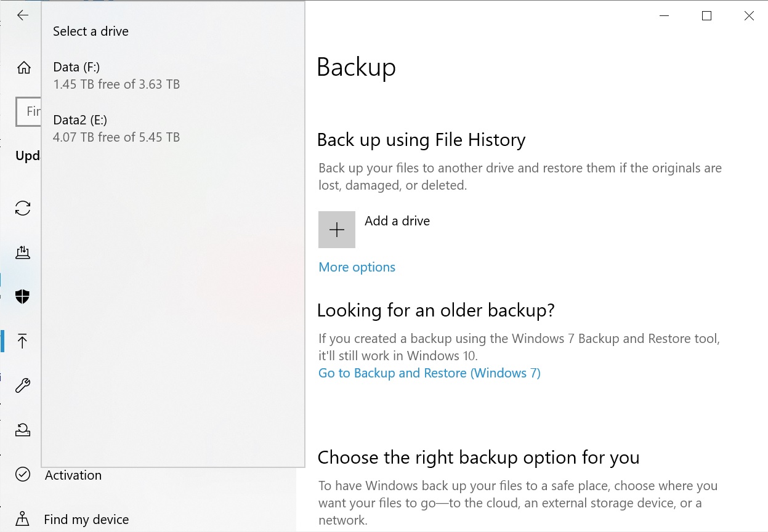Go to Backup and Restore (Windows 7)

pos(429,373)
